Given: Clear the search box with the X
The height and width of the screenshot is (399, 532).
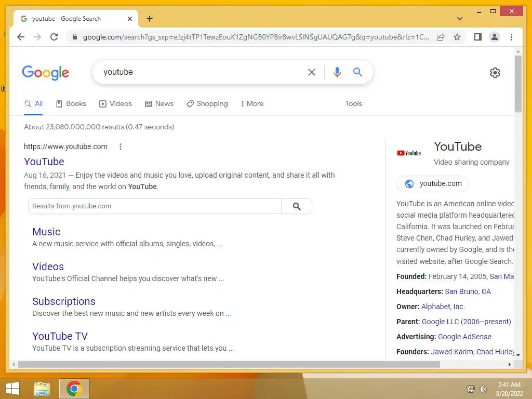Looking at the screenshot, I should (x=312, y=72).
